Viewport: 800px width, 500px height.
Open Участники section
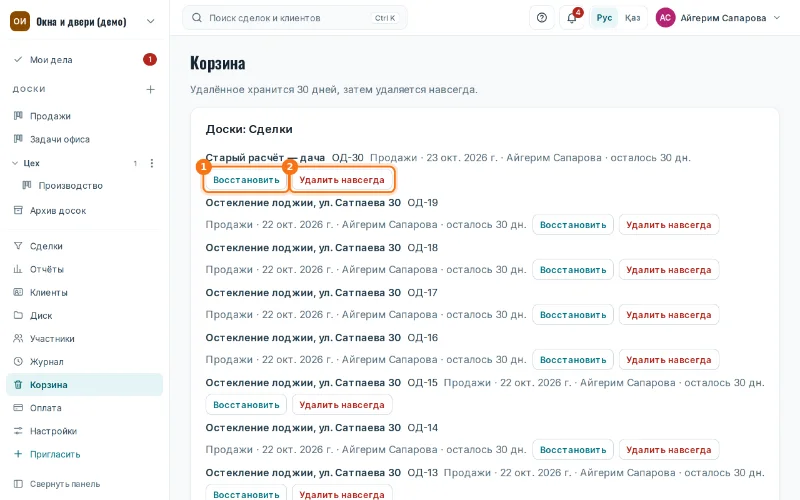85,338
